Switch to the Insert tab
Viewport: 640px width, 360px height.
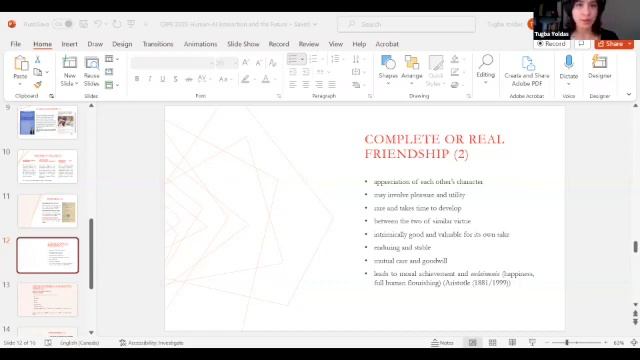(69, 44)
